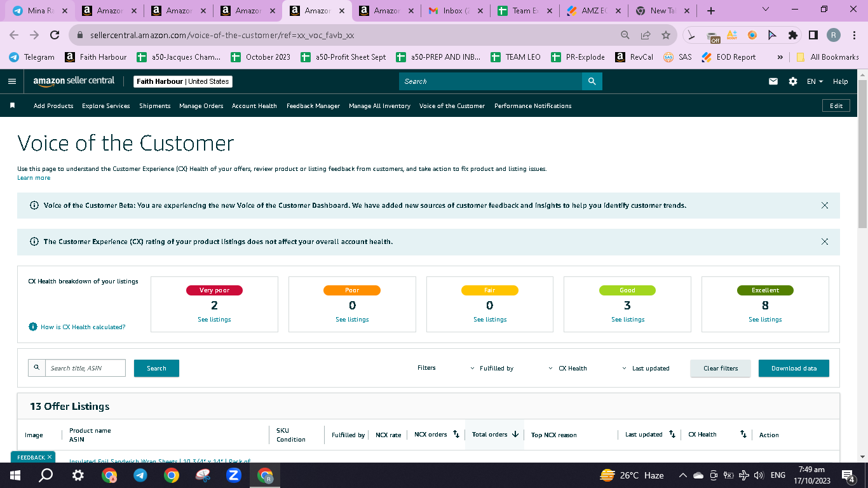Show hidden system tray icons
The width and height of the screenshot is (868, 488).
pos(683,475)
